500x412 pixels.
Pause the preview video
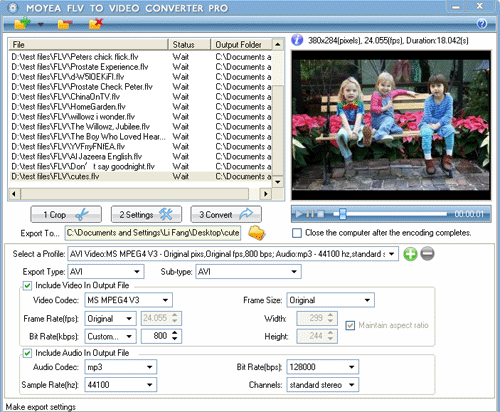[310, 214]
